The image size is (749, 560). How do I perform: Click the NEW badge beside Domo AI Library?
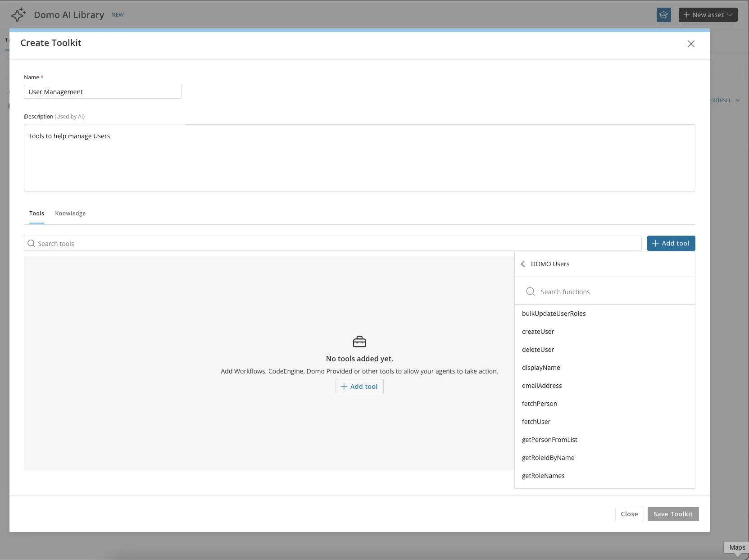click(118, 15)
